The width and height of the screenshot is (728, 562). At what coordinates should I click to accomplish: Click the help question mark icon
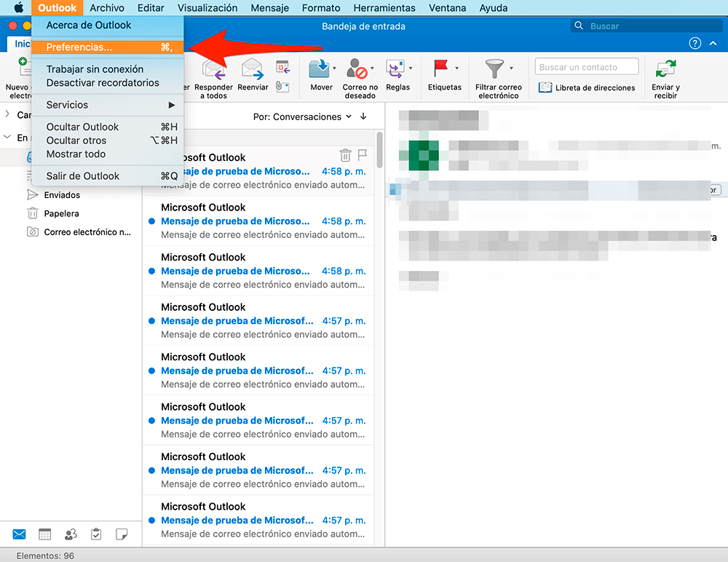pos(695,43)
